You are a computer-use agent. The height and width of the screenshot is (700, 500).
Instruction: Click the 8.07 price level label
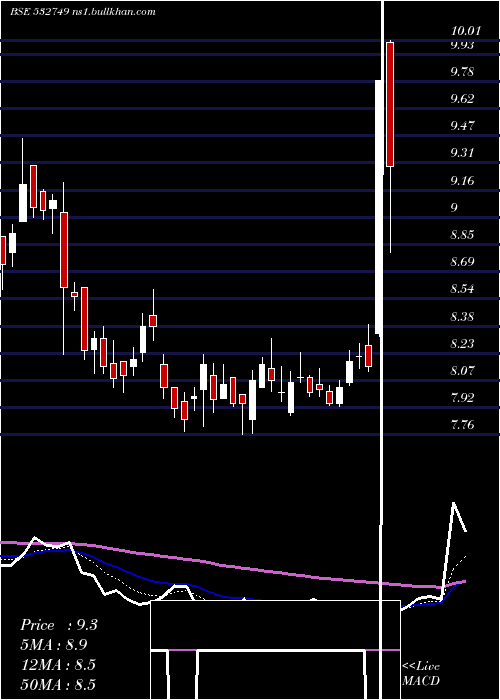[462, 370]
